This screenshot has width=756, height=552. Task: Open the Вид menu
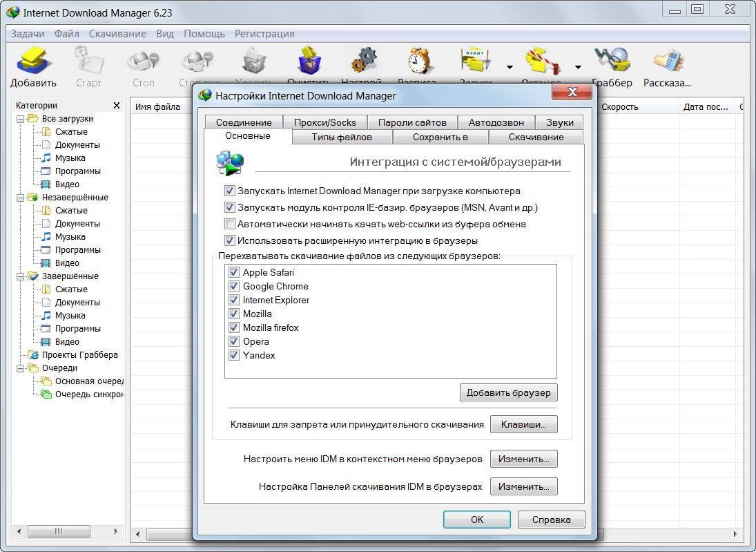[x=165, y=34]
